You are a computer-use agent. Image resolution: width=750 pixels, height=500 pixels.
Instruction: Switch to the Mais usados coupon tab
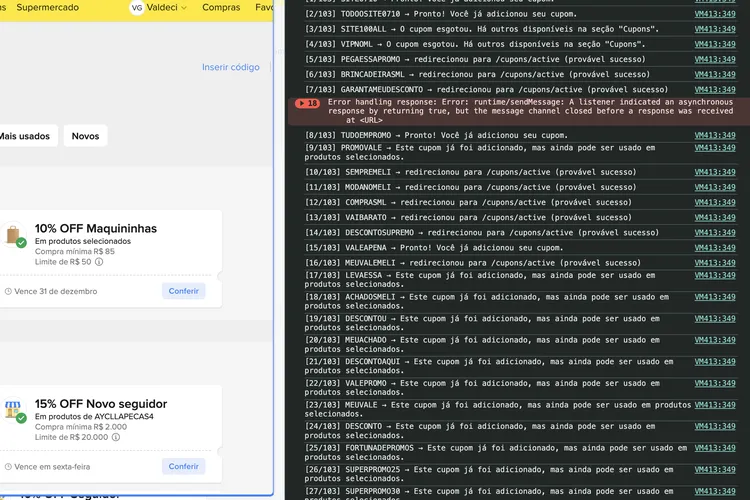click(x=25, y=136)
